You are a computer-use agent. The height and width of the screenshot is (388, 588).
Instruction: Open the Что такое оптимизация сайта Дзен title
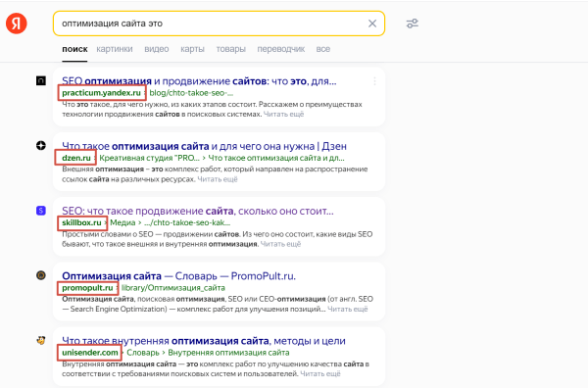205,146
